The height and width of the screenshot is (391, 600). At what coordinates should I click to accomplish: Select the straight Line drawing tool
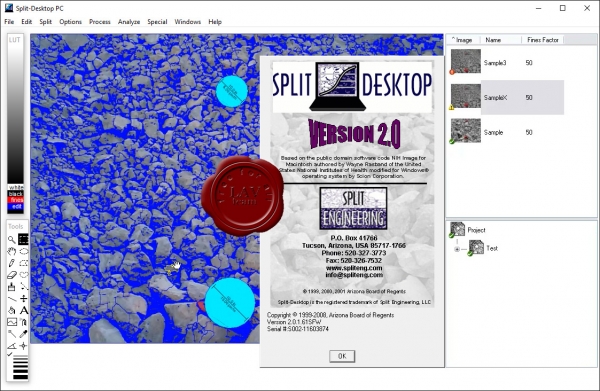click(x=12, y=299)
